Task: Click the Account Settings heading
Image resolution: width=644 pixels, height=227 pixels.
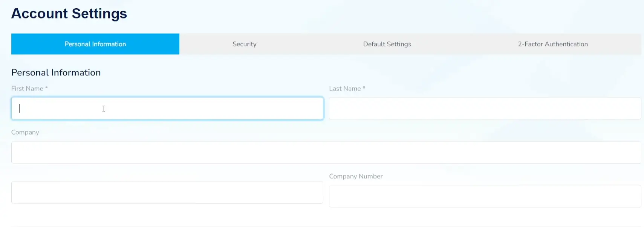Action: tap(69, 14)
